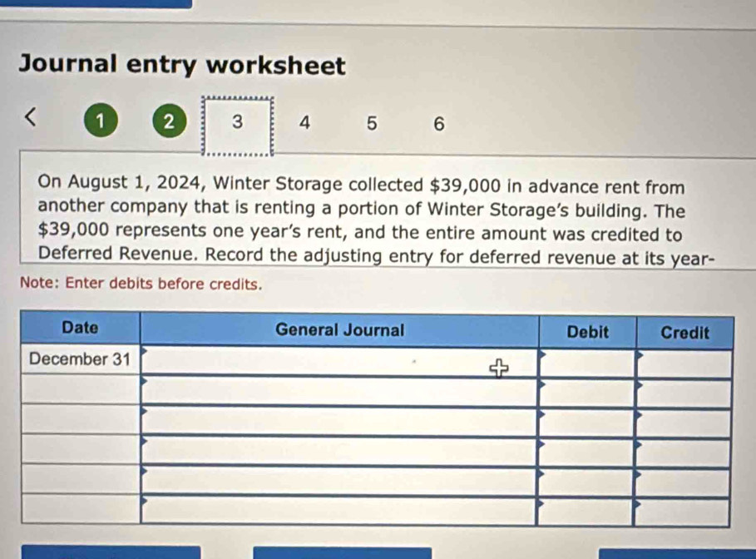Select journal entry tab 3
Screen dimensions: 756x559
[x=238, y=123]
